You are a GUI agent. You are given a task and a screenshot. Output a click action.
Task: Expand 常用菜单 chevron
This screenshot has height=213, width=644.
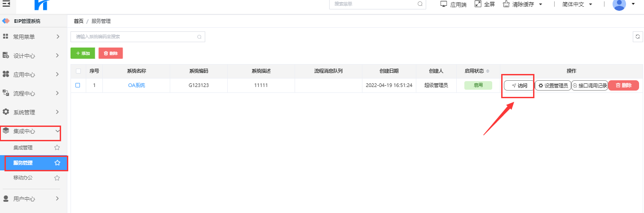pyautogui.click(x=58, y=37)
